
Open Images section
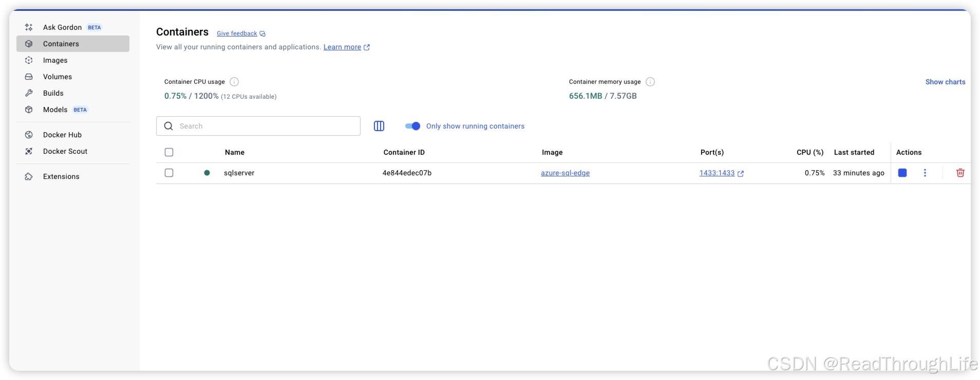point(72,60)
